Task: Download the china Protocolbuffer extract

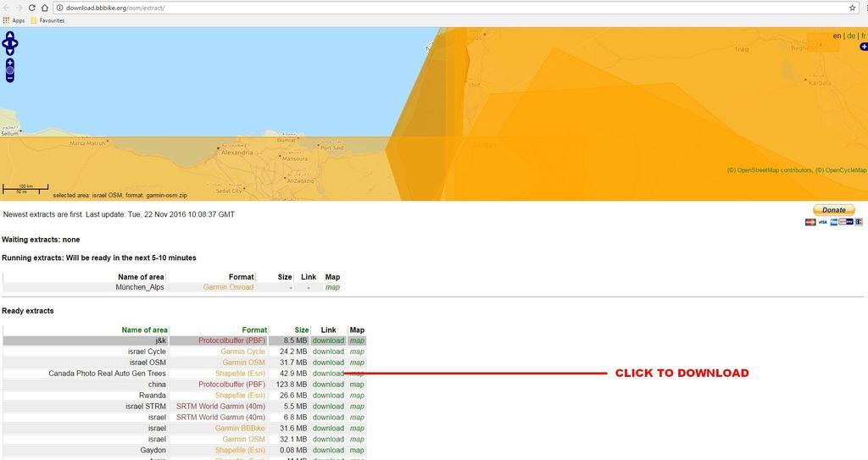Action: coord(328,385)
